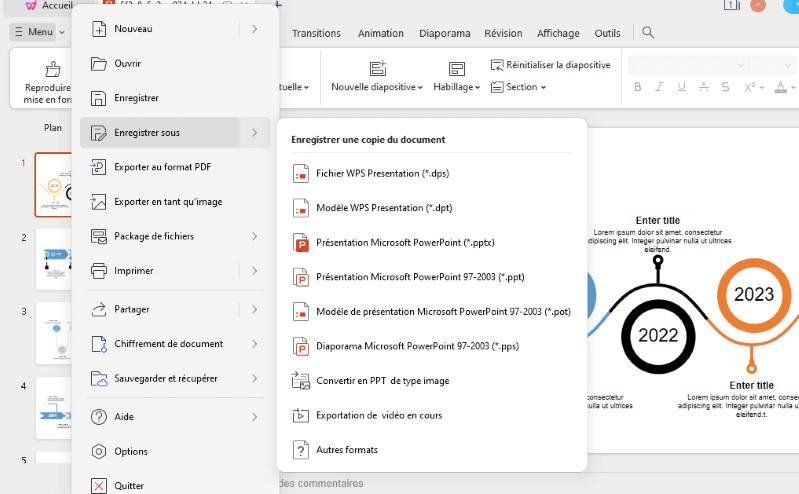Click the Autres formats question icon
Screen dimensions: 799x494
[301, 450]
